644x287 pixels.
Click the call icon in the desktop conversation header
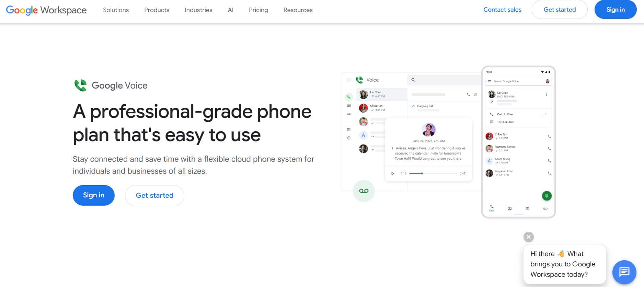click(x=468, y=94)
